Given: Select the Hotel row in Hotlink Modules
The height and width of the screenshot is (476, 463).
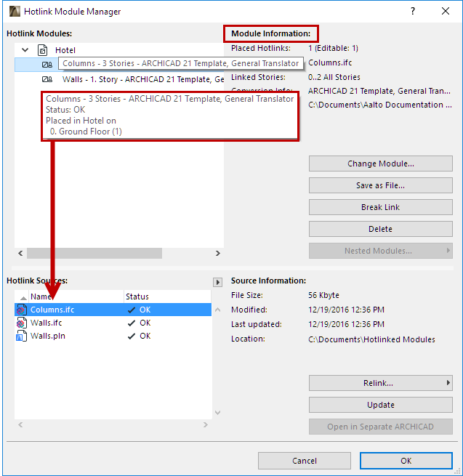Looking at the screenshot, I should 119,50.
